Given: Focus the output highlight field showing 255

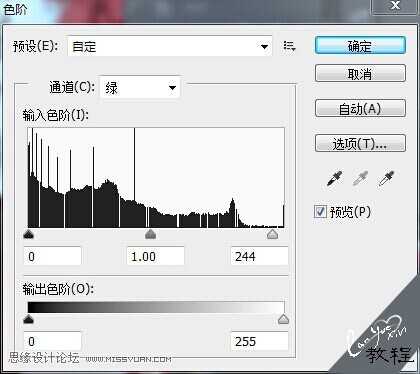Looking at the screenshot, I should pyautogui.click(x=259, y=341).
